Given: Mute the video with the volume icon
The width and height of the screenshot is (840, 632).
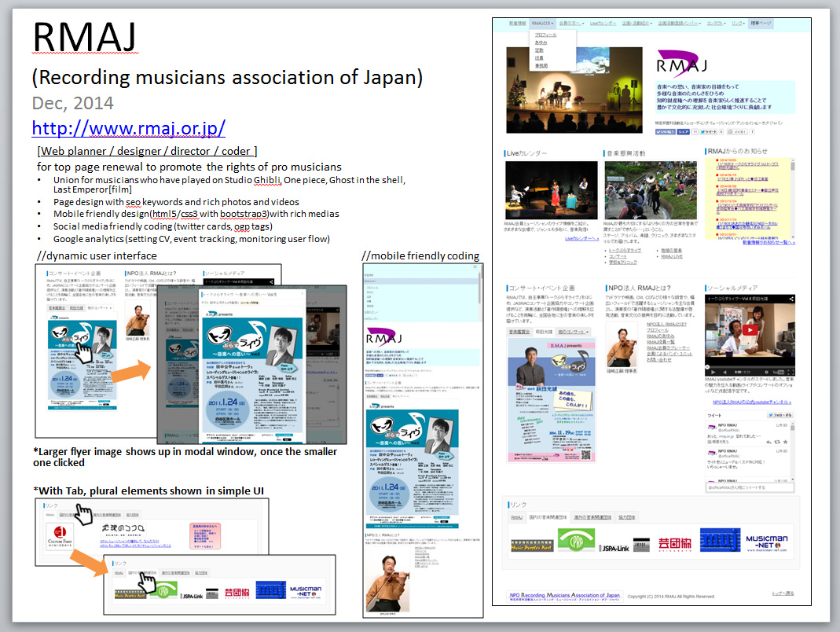Looking at the screenshot, I should tap(724, 372).
